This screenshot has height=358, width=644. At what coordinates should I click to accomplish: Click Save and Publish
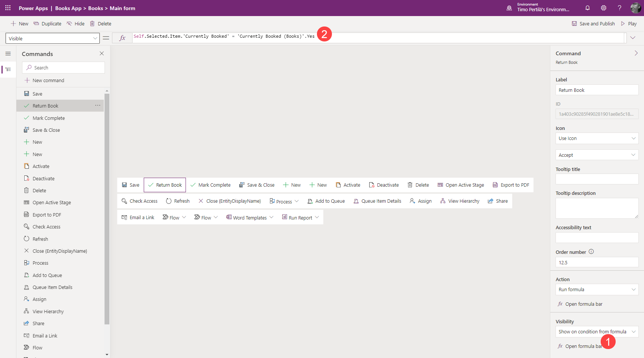(593, 24)
